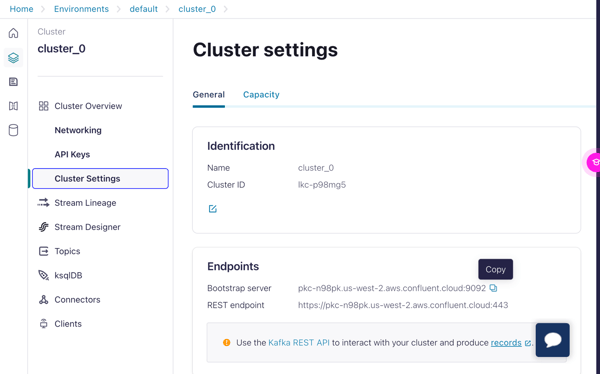Click chevron after Home breadcrumb
Image resolution: width=600 pixels, height=374 pixels.
[43, 9]
